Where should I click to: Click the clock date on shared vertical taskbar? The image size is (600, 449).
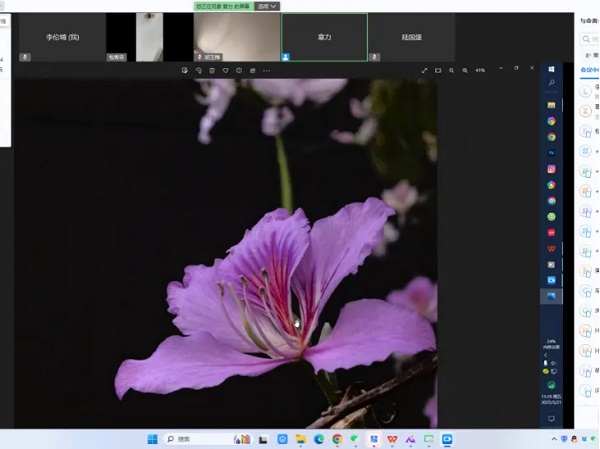(x=551, y=399)
